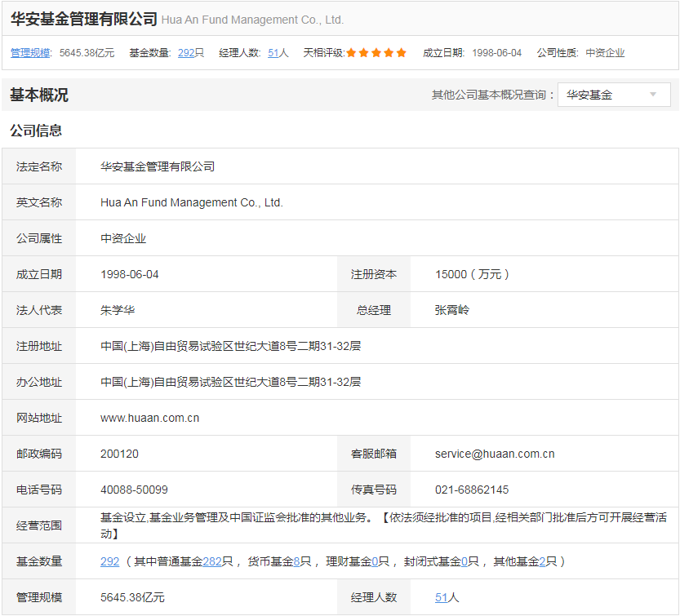
Task: Click the 0 封闭式基金 count link
Action: click(464, 561)
